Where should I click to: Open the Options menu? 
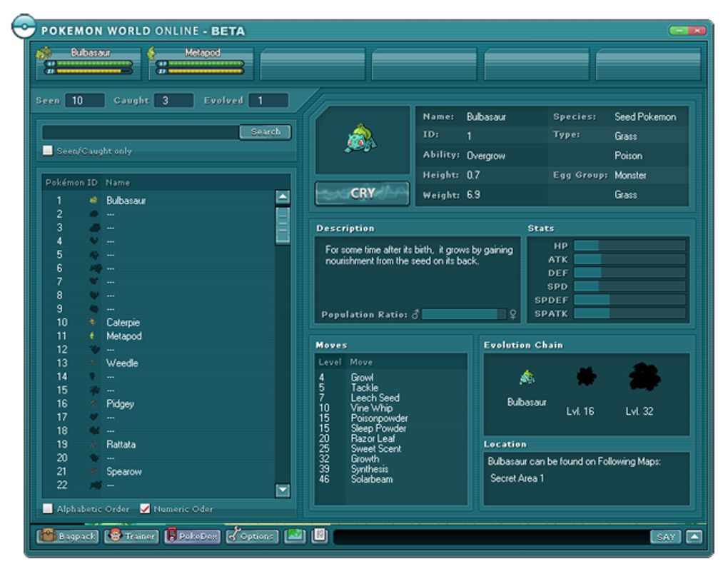253,536
